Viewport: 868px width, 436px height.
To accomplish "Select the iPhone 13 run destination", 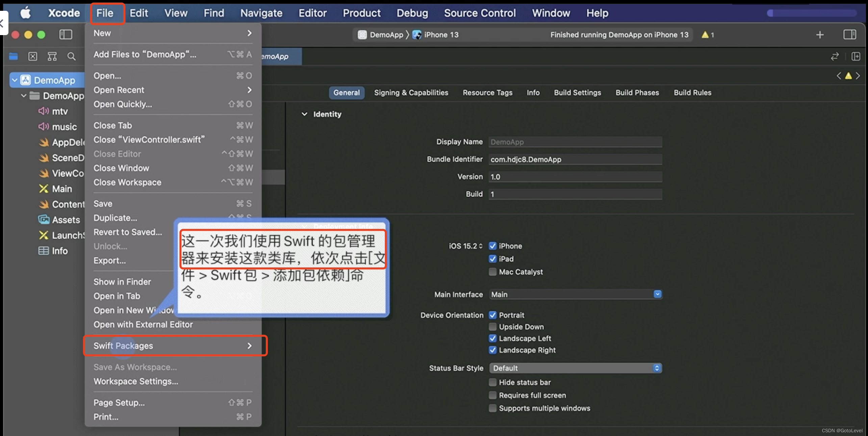I will pos(435,35).
